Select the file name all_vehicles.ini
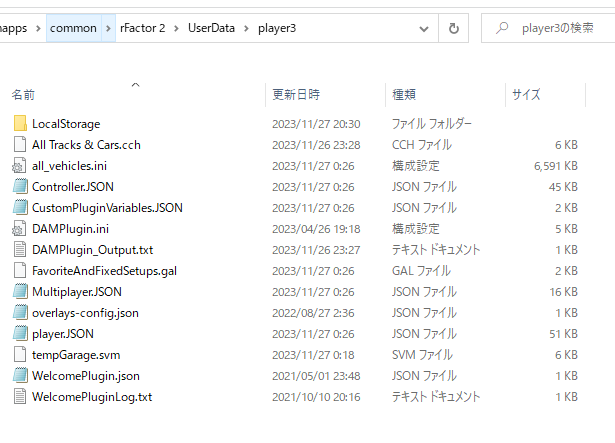The image size is (615, 443). click(x=69, y=166)
